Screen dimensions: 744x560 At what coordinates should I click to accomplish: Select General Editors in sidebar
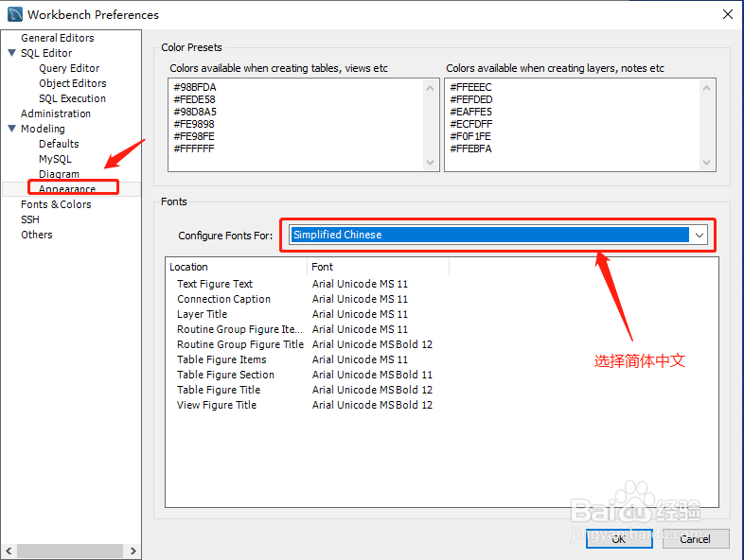point(58,38)
